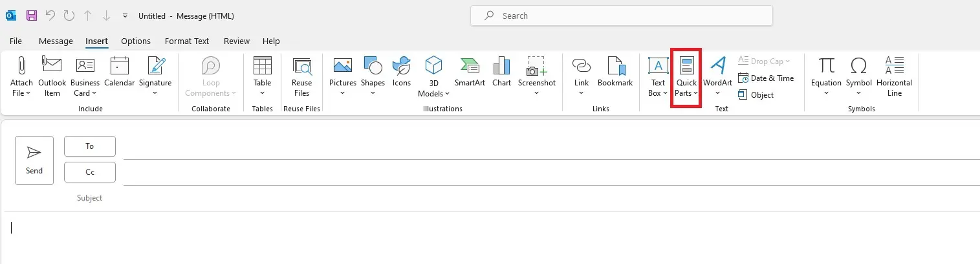Open the Symbol omega menu

859,76
